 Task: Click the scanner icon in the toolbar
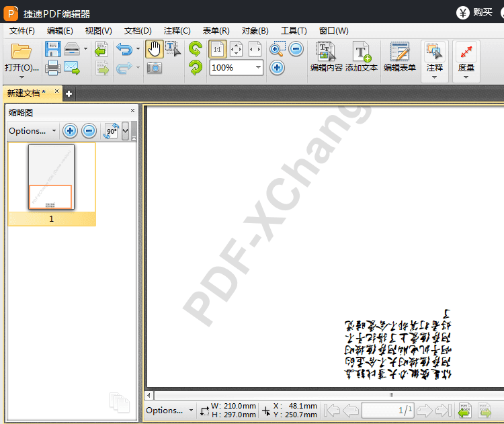click(72, 49)
